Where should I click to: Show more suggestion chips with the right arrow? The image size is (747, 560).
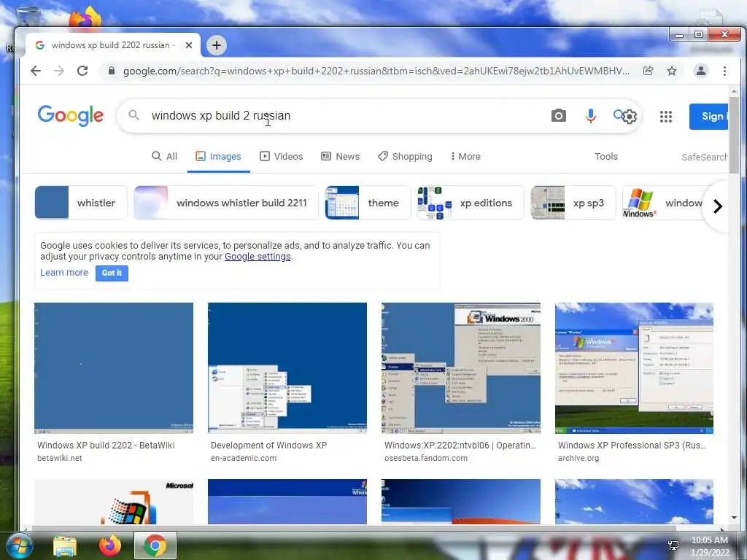pyautogui.click(x=718, y=206)
